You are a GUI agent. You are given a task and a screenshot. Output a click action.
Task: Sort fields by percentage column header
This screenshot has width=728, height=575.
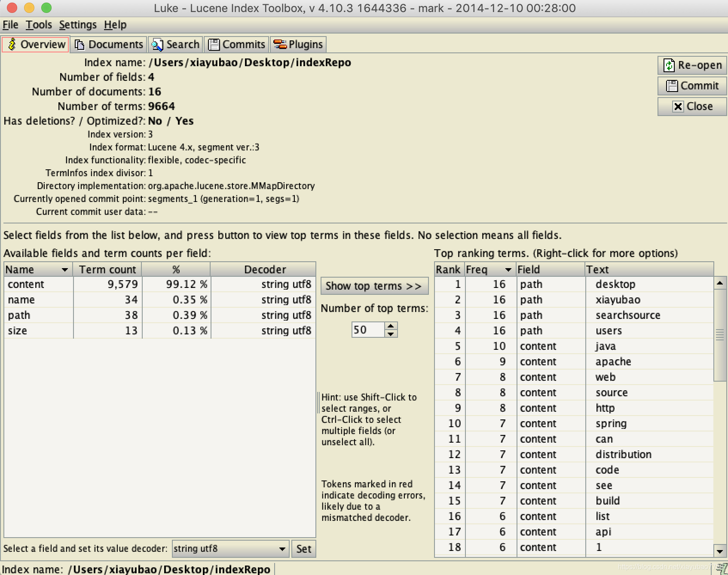[x=176, y=269]
